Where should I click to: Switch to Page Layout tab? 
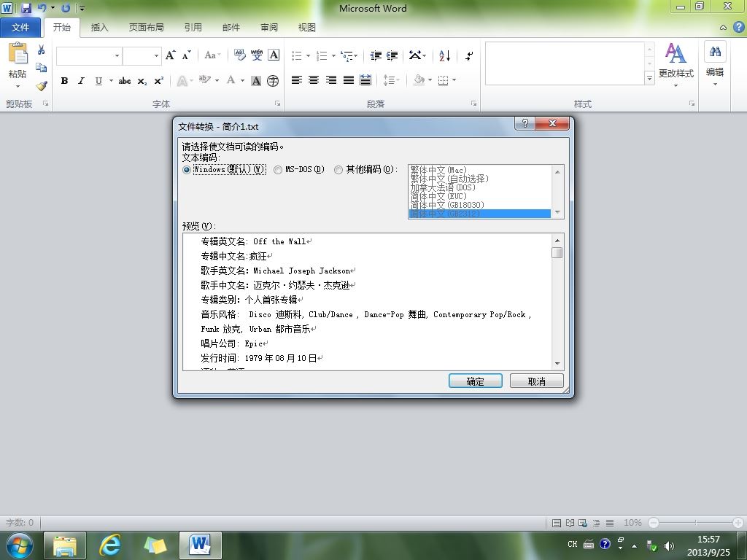coord(146,28)
